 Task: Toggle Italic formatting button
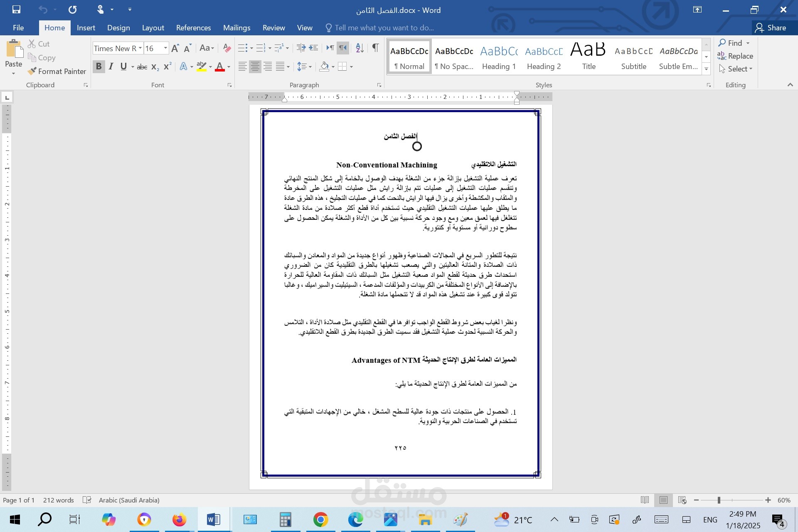pos(111,67)
